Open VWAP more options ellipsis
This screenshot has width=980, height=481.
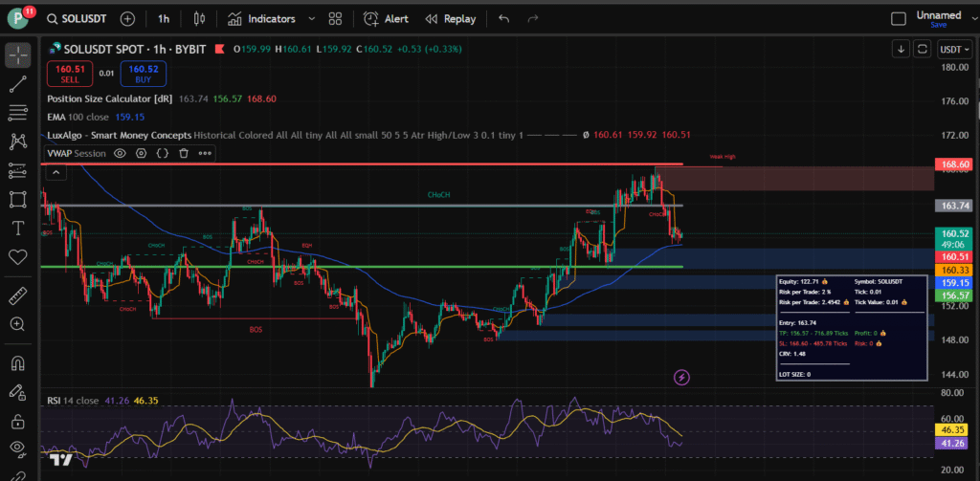(x=205, y=153)
